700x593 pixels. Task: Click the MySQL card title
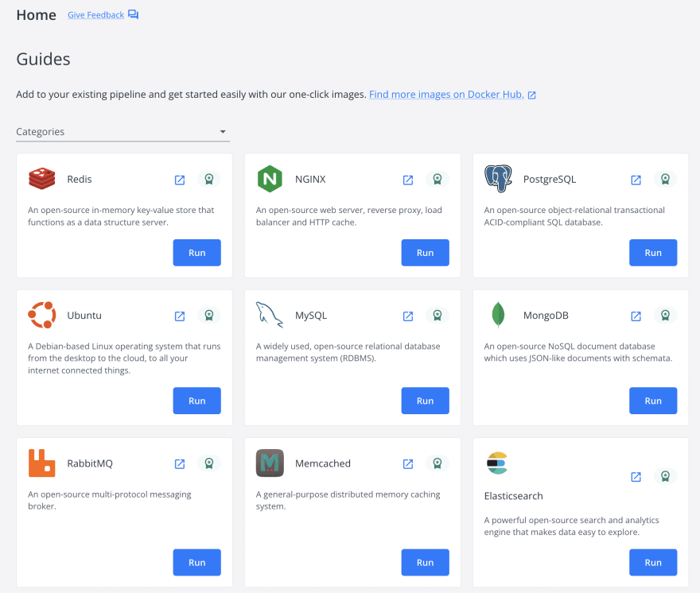[311, 316]
